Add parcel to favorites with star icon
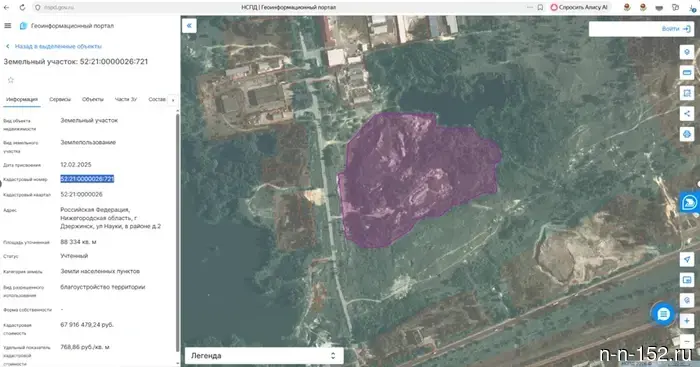 point(11,80)
